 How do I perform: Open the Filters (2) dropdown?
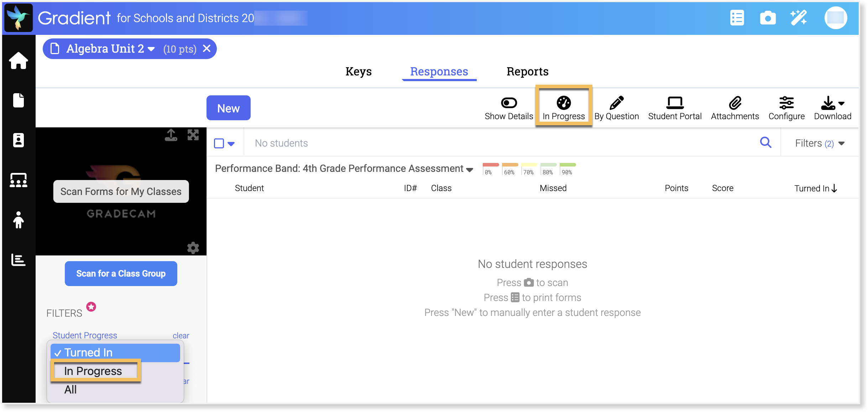click(x=820, y=143)
